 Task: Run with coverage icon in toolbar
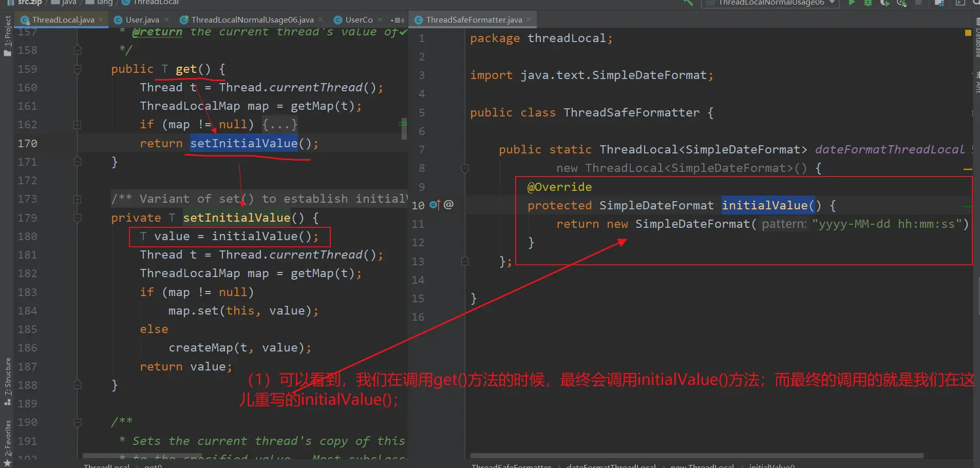[x=884, y=3]
